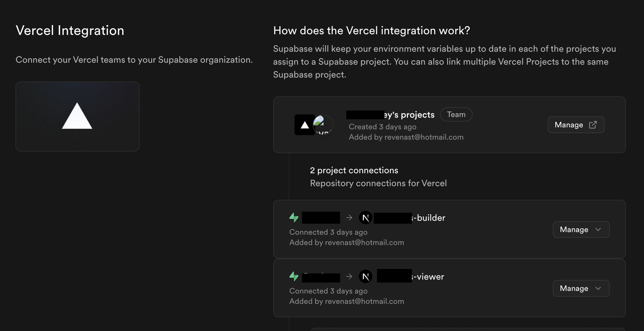644x331 pixels.
Task: Click the external link icon on the team Manage button
Action: tap(593, 125)
